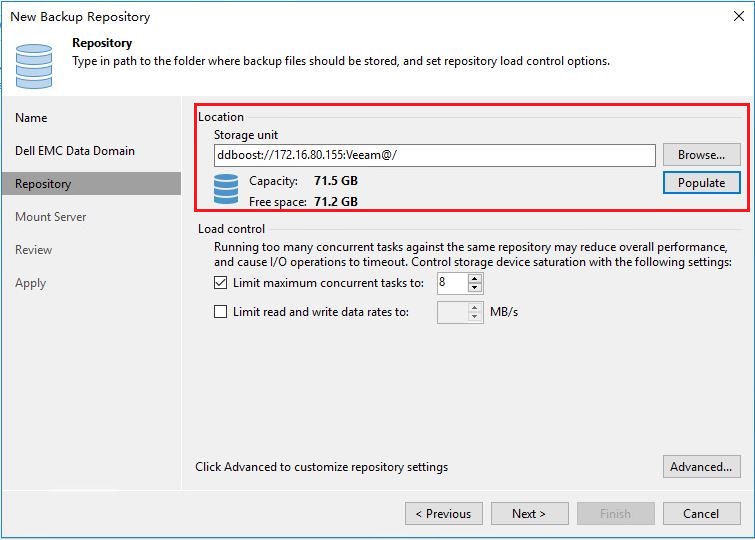755x540 pixels.
Task: Click the repository database icon in header
Action: (x=34, y=66)
